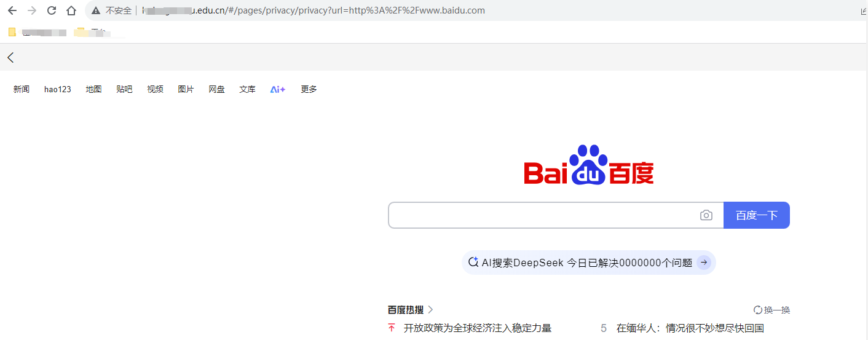
Task: Click the not-secure warning triangle icon
Action: [96, 10]
